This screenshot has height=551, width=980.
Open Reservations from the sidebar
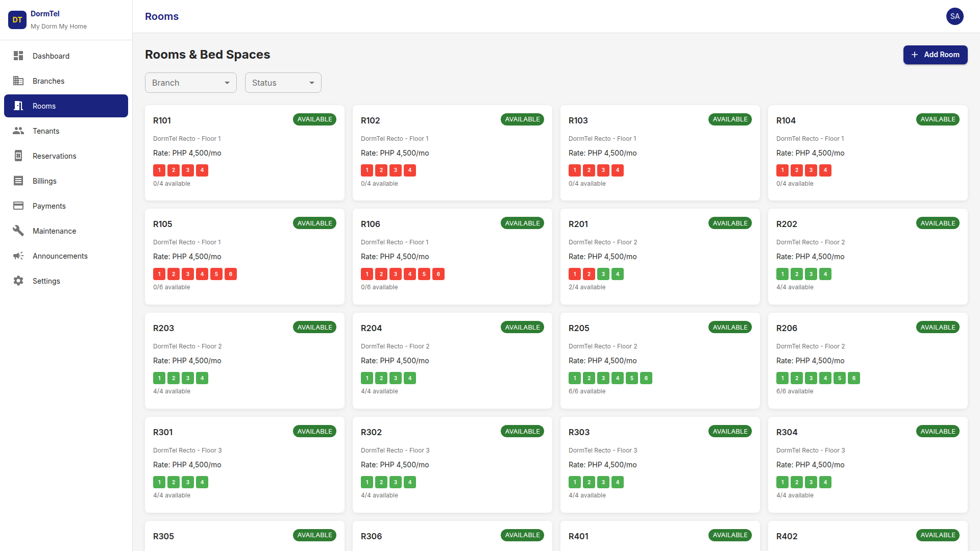tap(66, 156)
